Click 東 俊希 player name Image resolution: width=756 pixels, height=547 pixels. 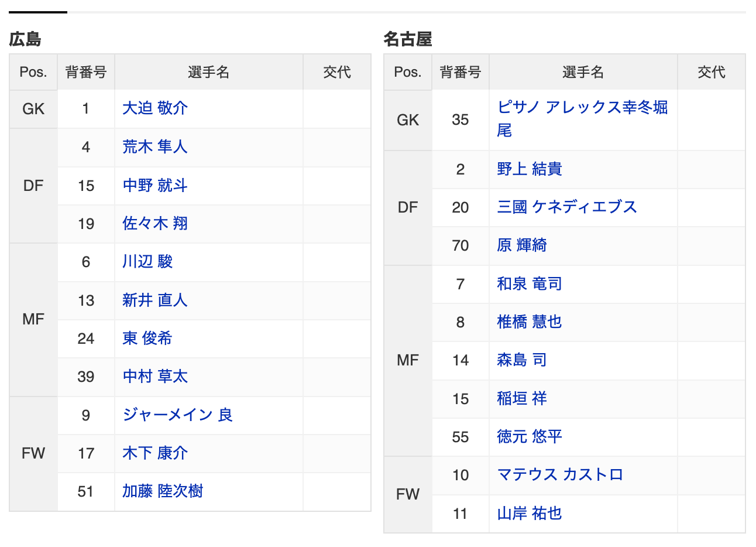pyautogui.click(x=147, y=339)
